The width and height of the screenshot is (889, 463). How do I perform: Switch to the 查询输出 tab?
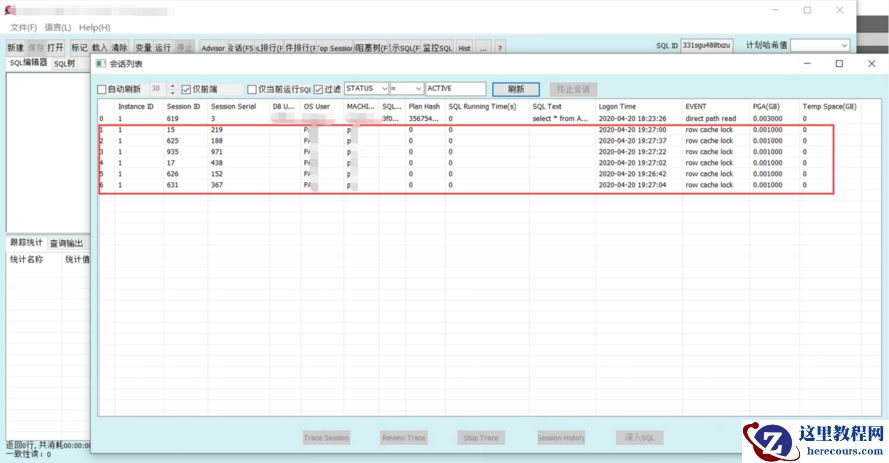67,243
